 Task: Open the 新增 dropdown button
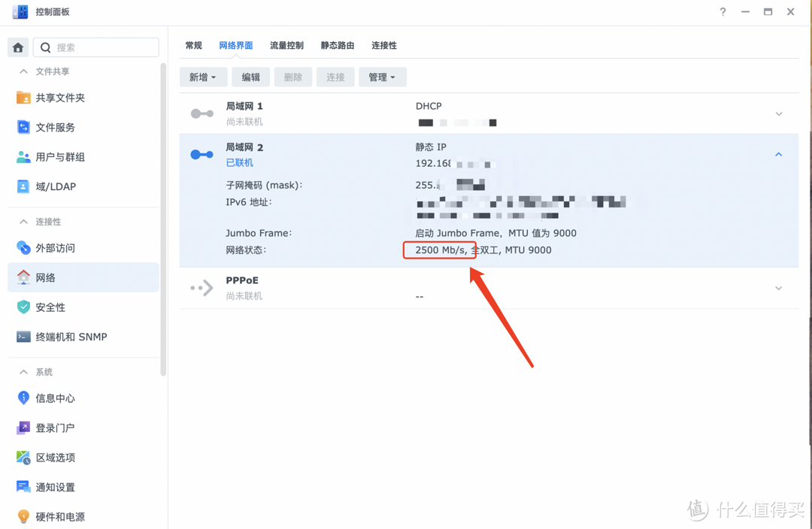click(x=203, y=77)
